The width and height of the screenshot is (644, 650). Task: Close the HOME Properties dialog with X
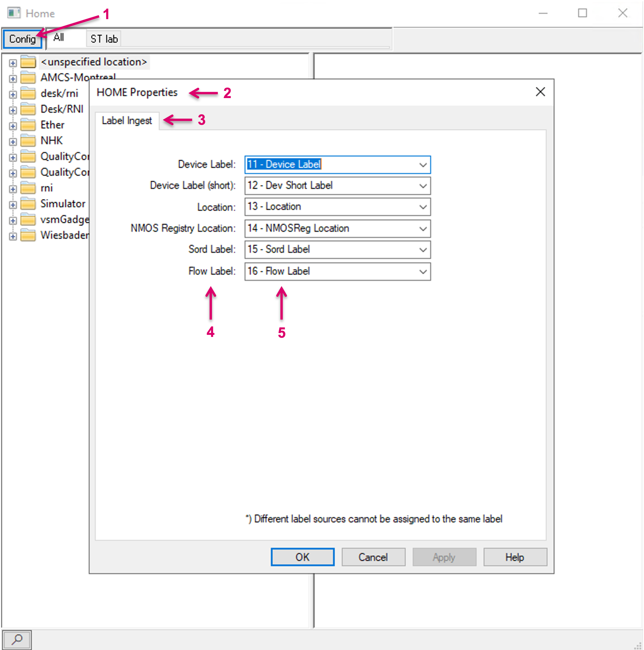(540, 92)
